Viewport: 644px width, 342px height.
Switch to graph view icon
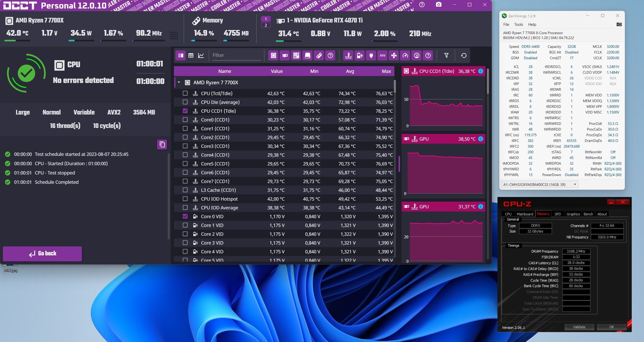point(201,55)
